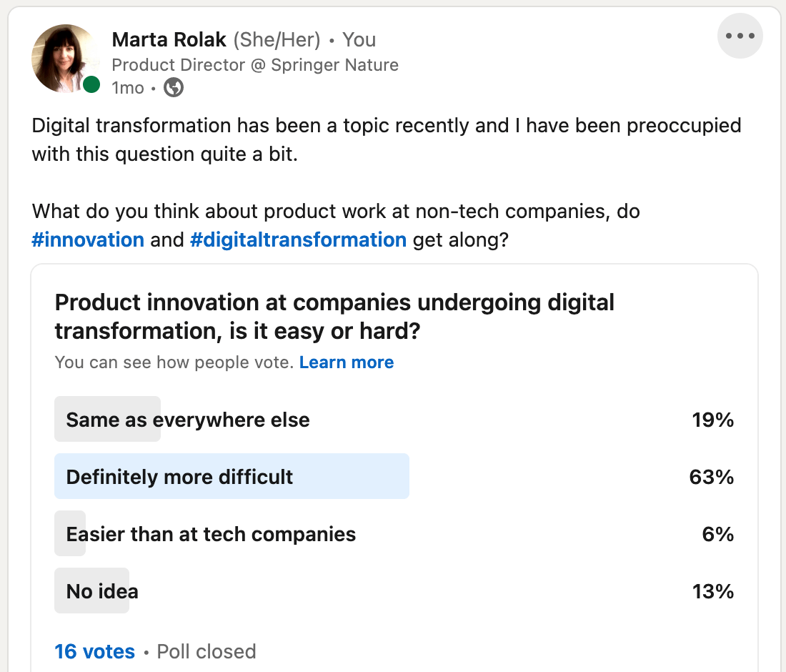The height and width of the screenshot is (672, 786).
Task: Click the 19% poll result
Action: point(712,420)
